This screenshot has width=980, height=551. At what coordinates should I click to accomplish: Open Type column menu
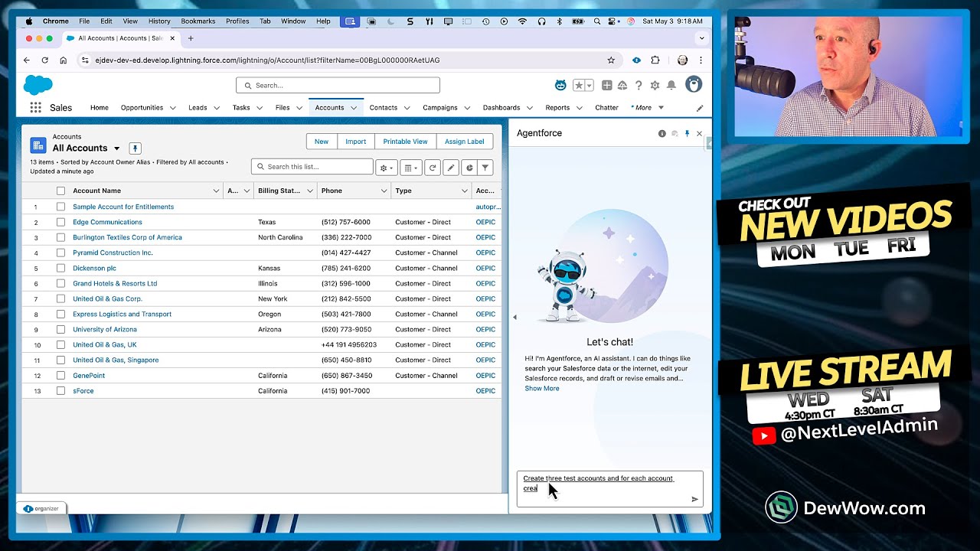click(x=465, y=191)
